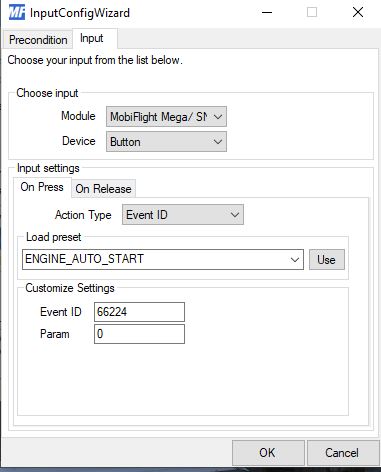The width and height of the screenshot is (381, 472).
Task: Minimize the InputConfigWizard window
Action: [267, 13]
